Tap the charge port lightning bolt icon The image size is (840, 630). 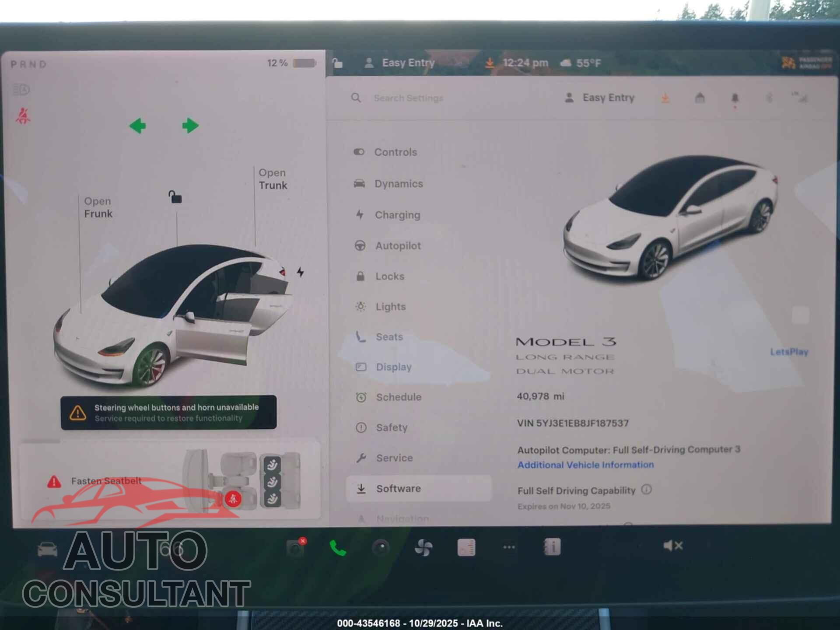(x=300, y=272)
